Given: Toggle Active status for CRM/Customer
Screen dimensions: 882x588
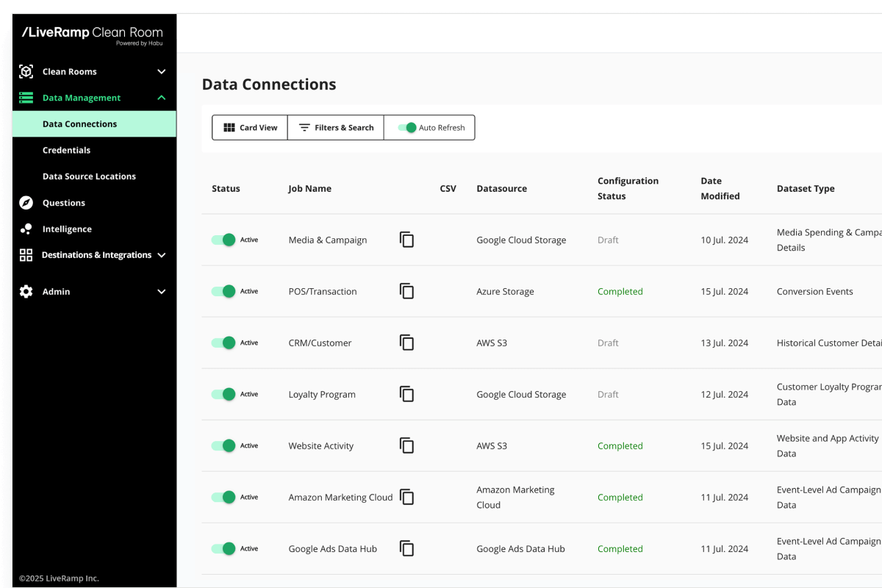Looking at the screenshot, I should tap(223, 343).
